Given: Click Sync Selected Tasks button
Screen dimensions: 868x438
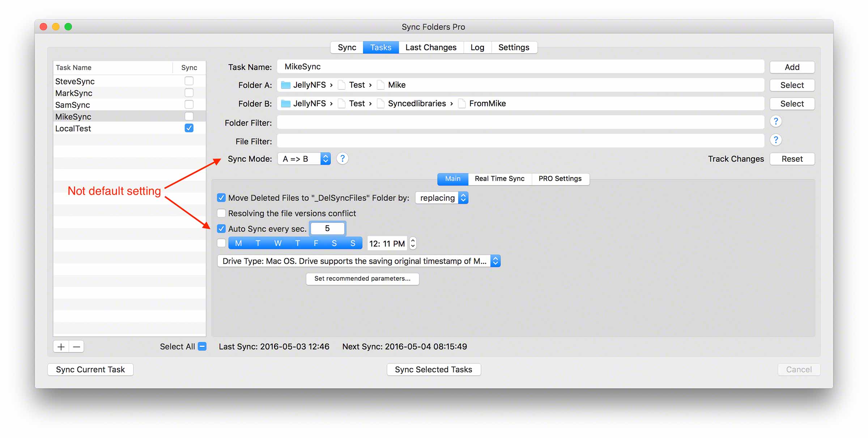Looking at the screenshot, I should tap(434, 369).
